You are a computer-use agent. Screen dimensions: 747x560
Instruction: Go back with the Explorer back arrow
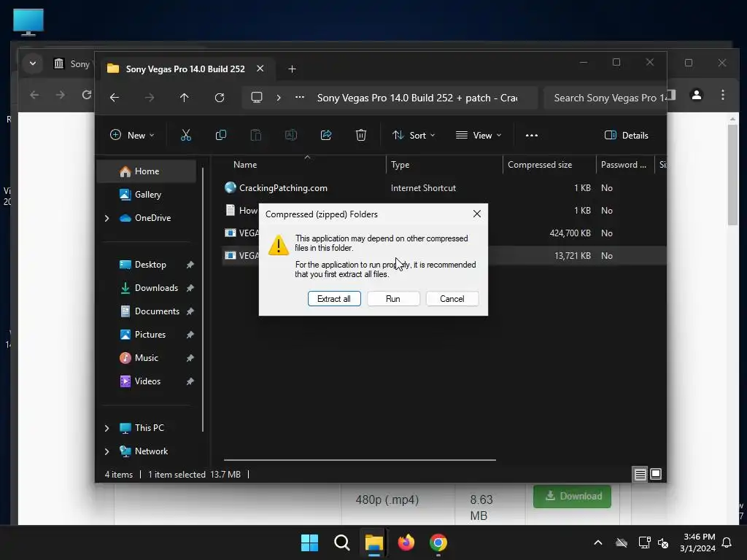coord(115,98)
